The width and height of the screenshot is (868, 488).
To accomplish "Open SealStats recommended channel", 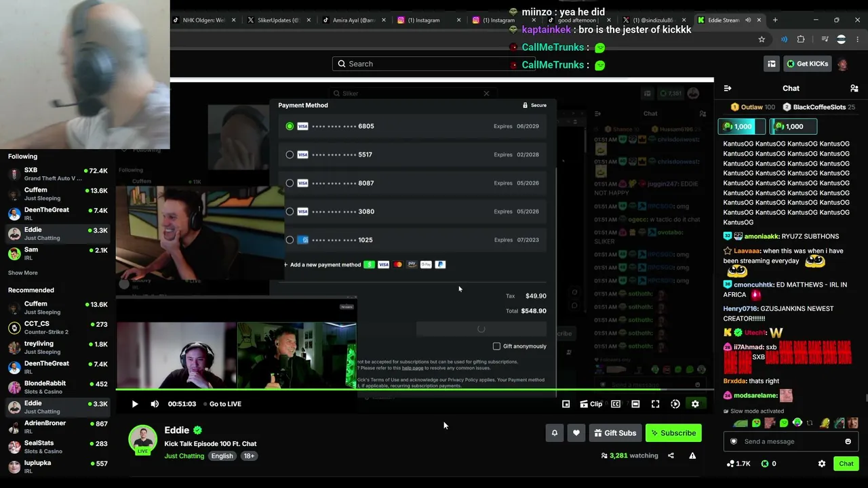I will pos(58,447).
